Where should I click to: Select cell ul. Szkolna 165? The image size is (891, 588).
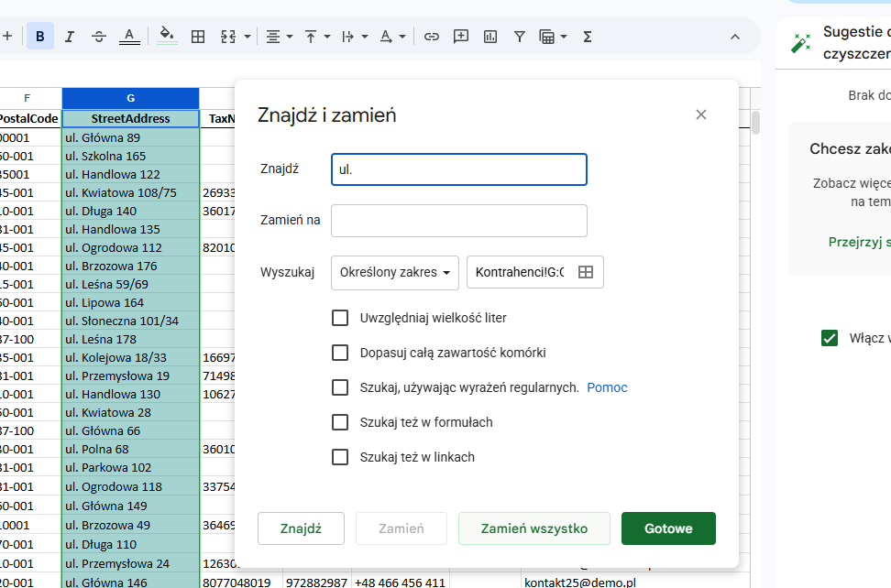click(131, 156)
